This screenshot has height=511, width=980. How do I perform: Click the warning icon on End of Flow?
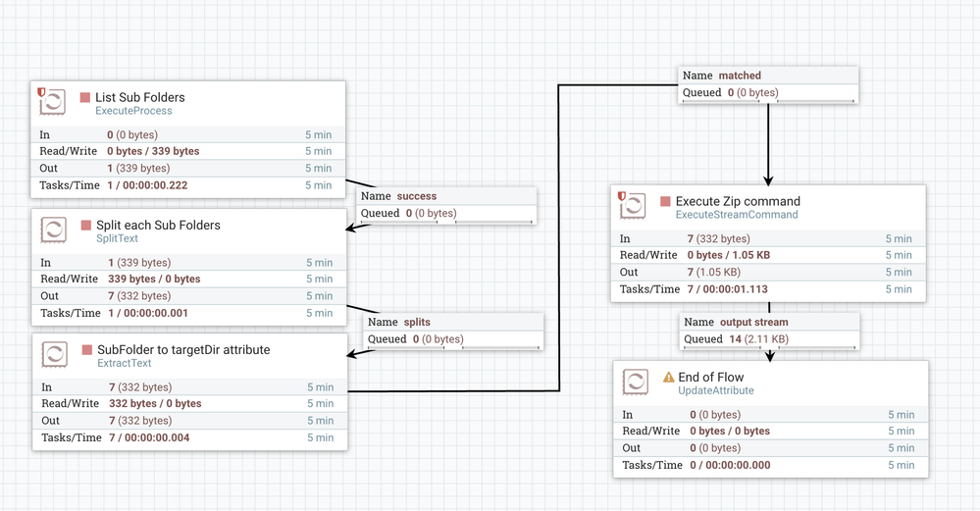pos(669,378)
